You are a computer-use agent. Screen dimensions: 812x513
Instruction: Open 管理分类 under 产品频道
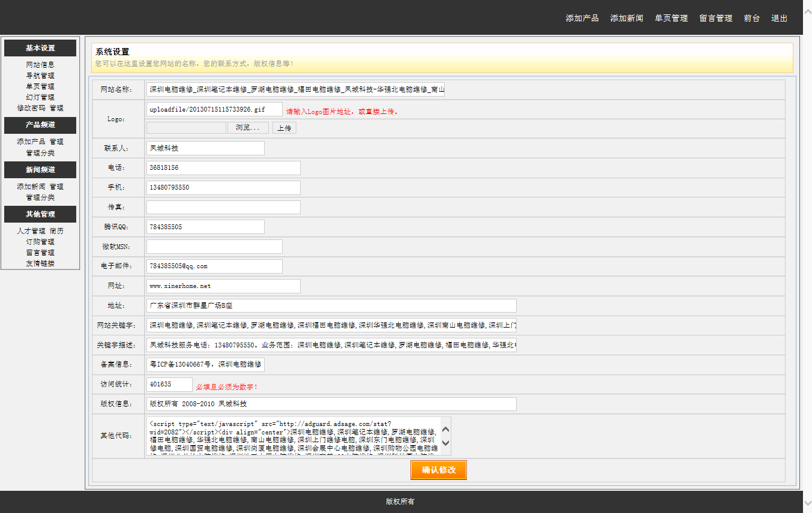[40, 153]
